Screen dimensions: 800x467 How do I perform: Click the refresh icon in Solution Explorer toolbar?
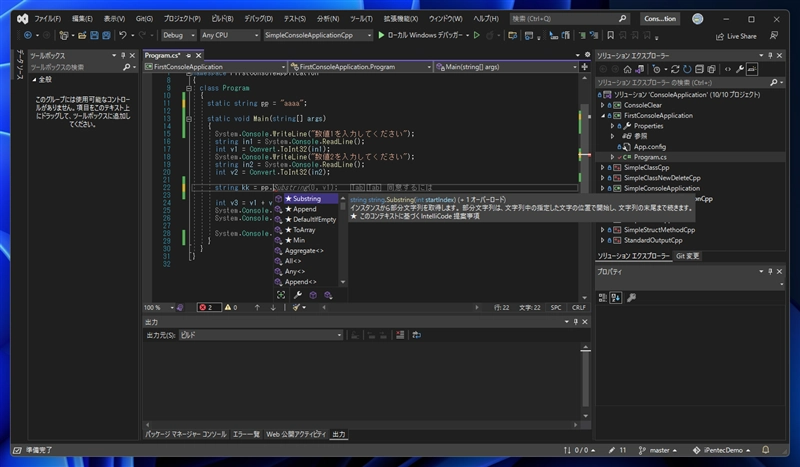tap(685, 69)
